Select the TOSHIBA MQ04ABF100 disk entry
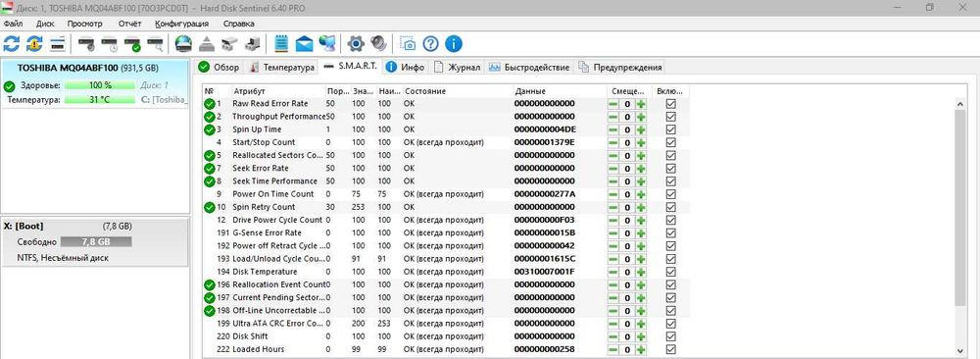The width and height of the screenshot is (980, 359). point(95,83)
